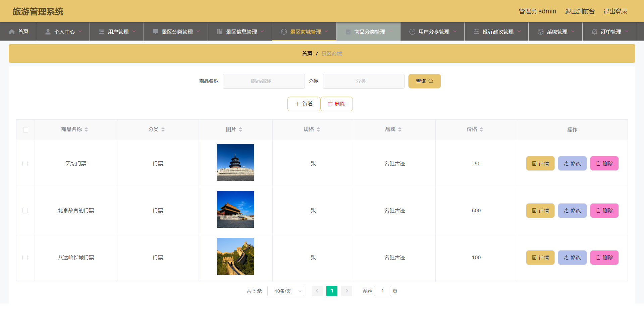
Task: Toggle the select-all checkbox in table header
Action: pos(25,130)
